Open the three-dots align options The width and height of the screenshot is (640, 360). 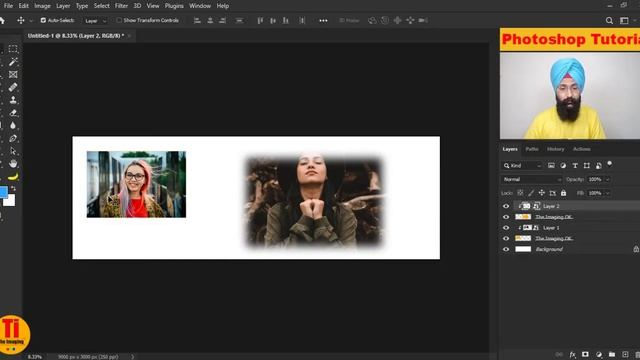pos(323,20)
